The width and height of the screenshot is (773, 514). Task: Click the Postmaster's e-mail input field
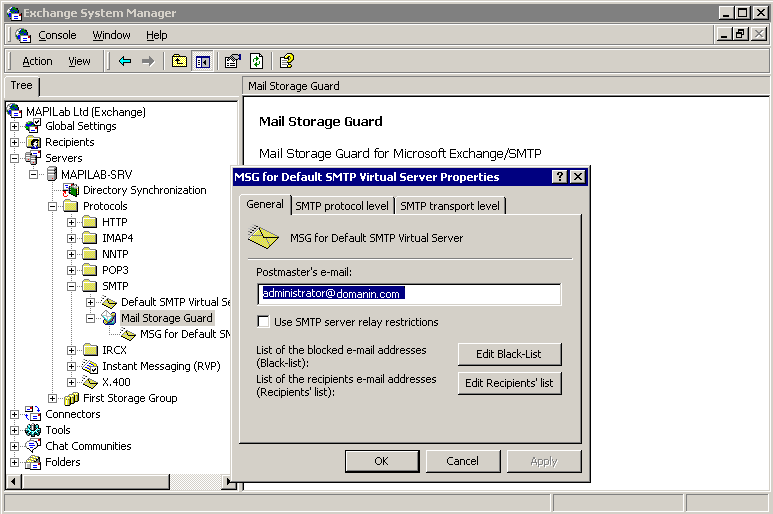click(x=409, y=294)
